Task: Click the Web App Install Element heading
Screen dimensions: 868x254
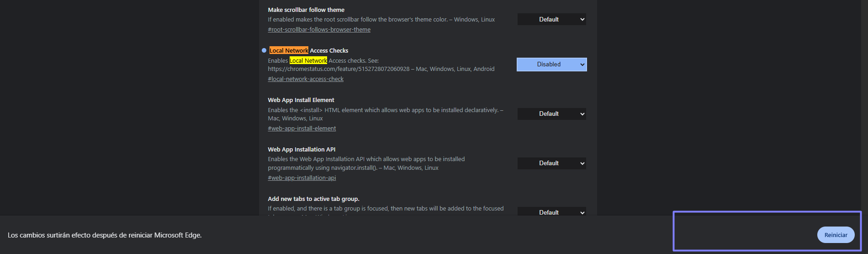Action: 301,100
